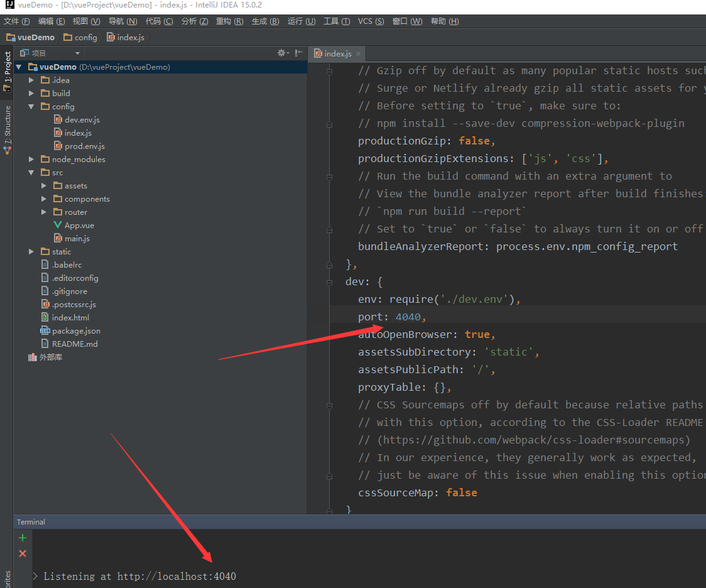706x588 pixels.
Task: Click vueDemo breadcrumb in navigation bar
Action: tap(30, 37)
